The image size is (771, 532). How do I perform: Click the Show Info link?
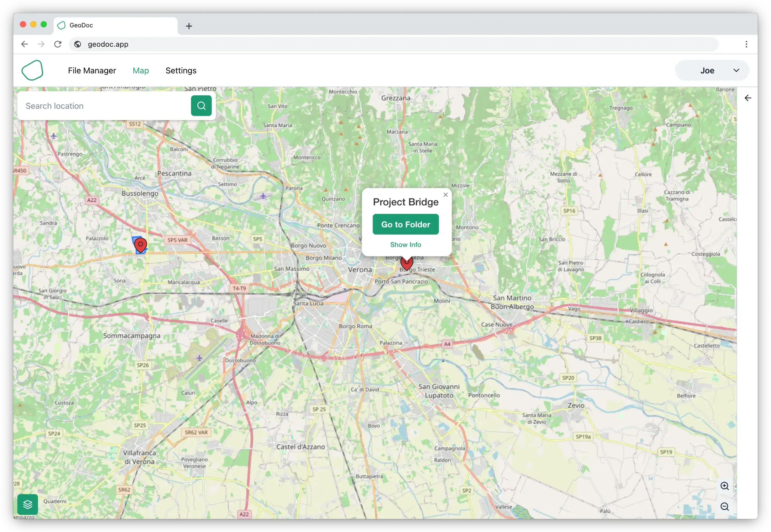point(405,245)
